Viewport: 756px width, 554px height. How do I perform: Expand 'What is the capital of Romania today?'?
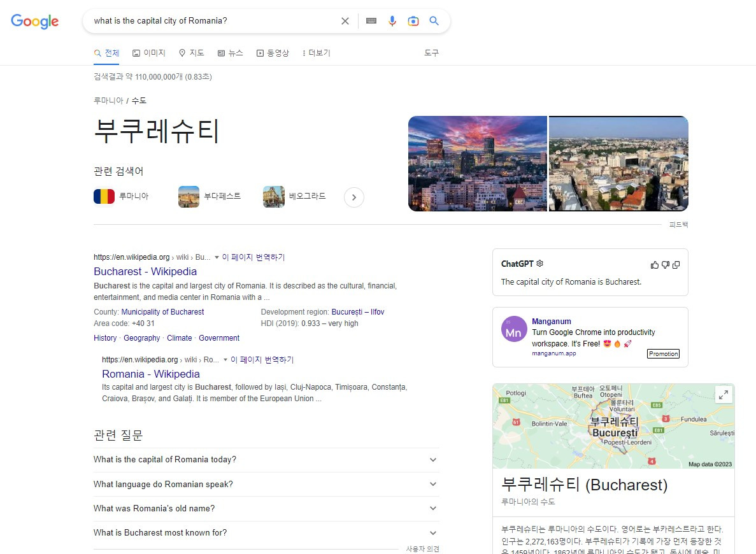[432, 460]
